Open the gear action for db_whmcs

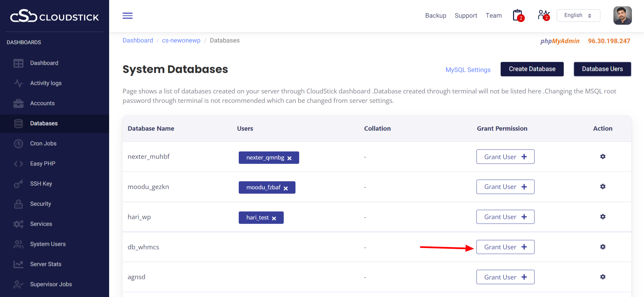[603, 247]
